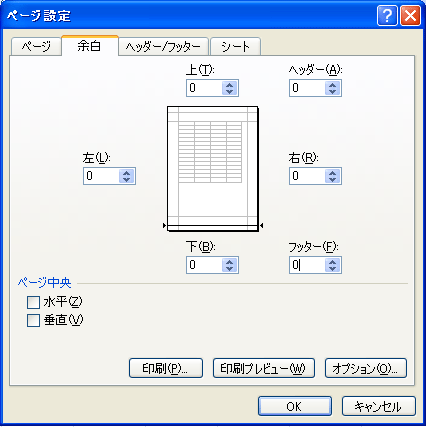The height and width of the screenshot is (427, 426).
Task: Click the キャンセル cancel button
Action: [x=379, y=406]
